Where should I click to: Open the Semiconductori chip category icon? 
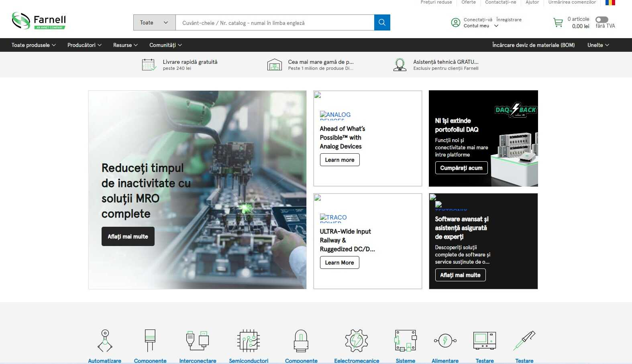tap(249, 341)
